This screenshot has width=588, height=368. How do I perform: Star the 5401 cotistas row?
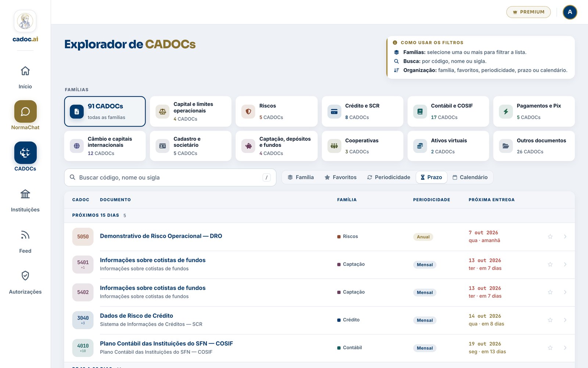tap(550, 264)
